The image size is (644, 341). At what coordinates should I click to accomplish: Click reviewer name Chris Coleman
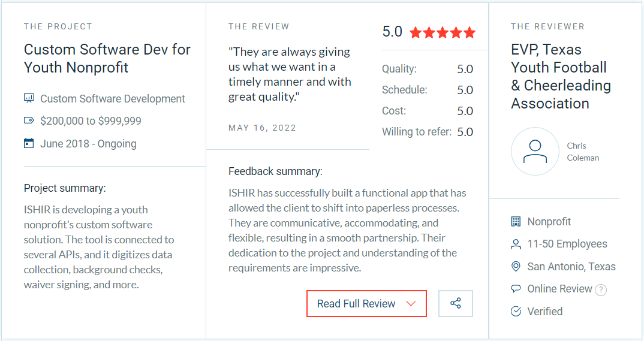coord(583,152)
